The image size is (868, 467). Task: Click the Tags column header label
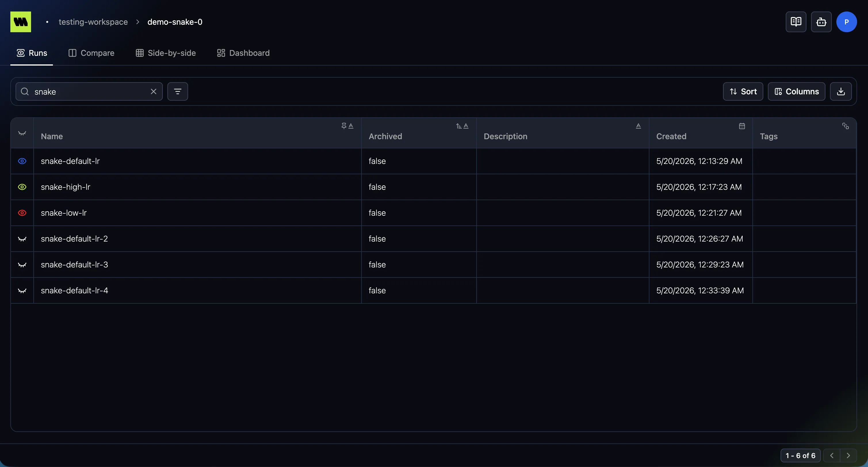pos(768,137)
